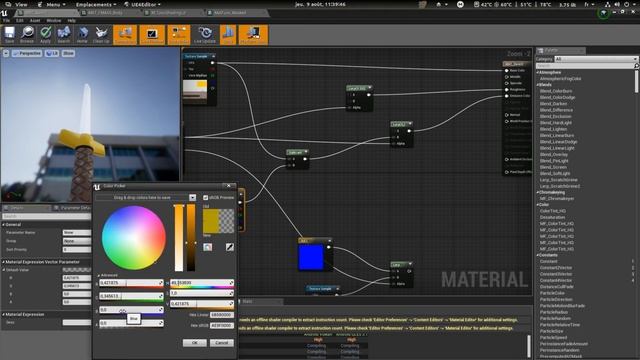The width and height of the screenshot is (640, 360).
Task: Toggle the Connectors toolbar button
Action: tap(125, 35)
